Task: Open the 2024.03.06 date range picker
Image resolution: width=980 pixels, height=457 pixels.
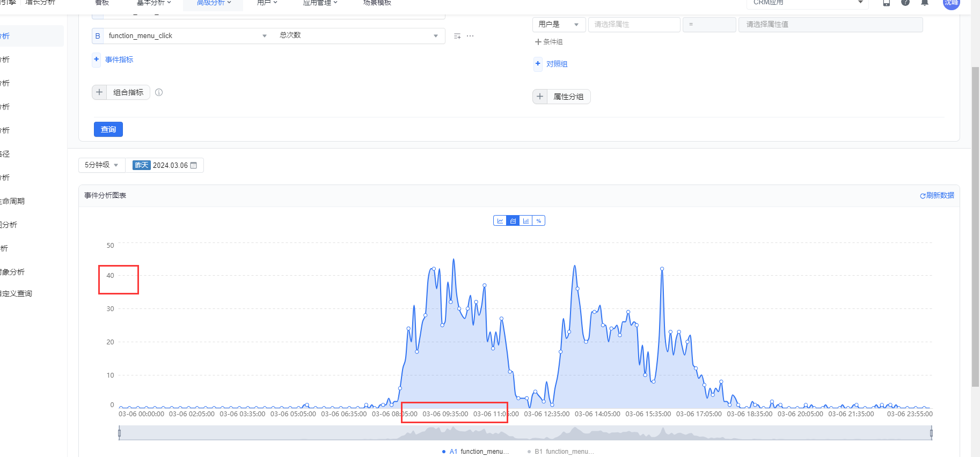Action: pos(165,165)
